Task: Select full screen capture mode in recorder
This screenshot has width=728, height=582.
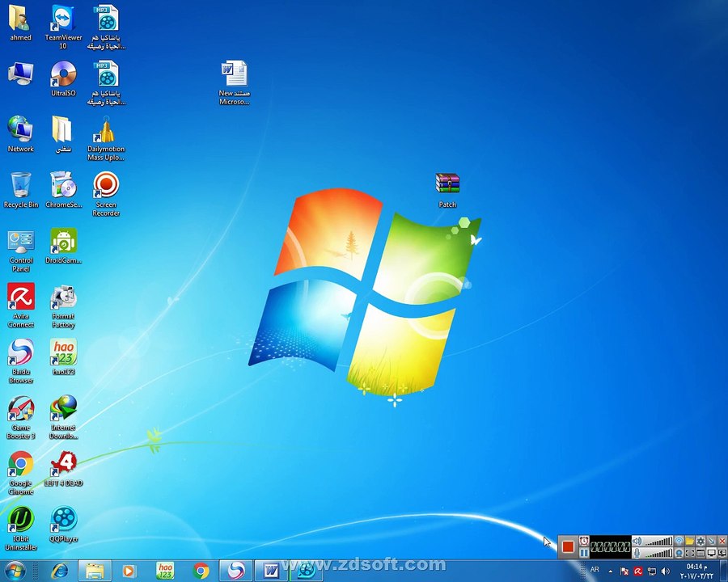Action: pyautogui.click(x=711, y=553)
